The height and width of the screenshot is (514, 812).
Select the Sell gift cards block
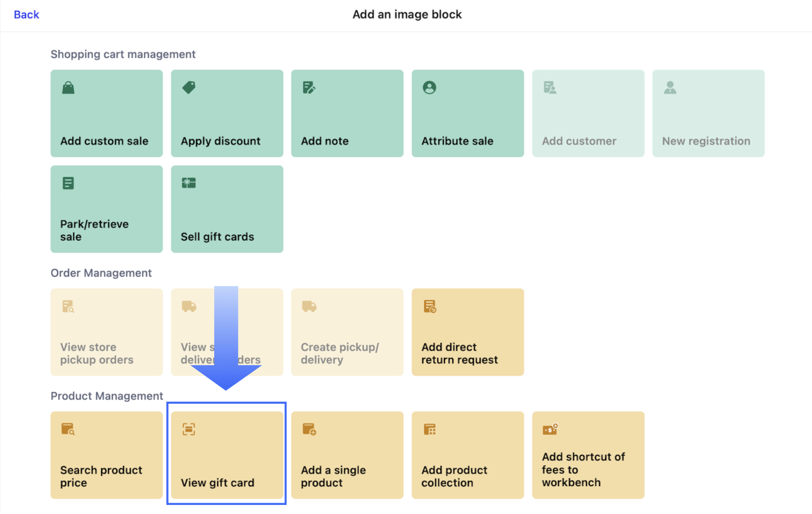[227, 209]
